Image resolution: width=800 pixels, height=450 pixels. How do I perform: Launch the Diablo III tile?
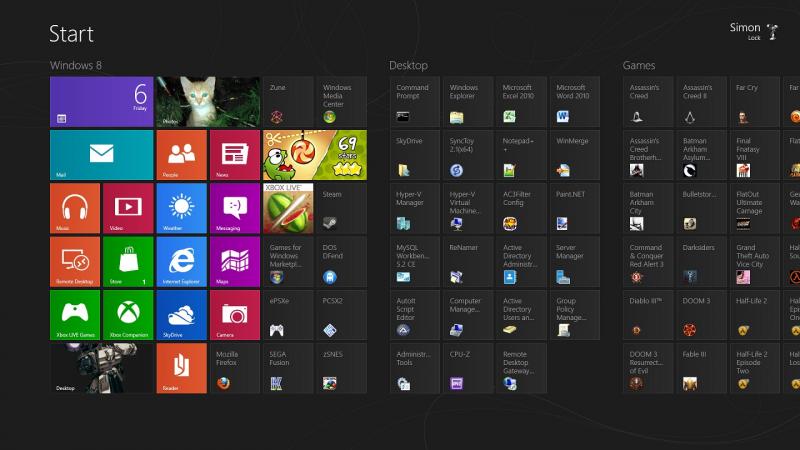pyautogui.click(x=648, y=315)
